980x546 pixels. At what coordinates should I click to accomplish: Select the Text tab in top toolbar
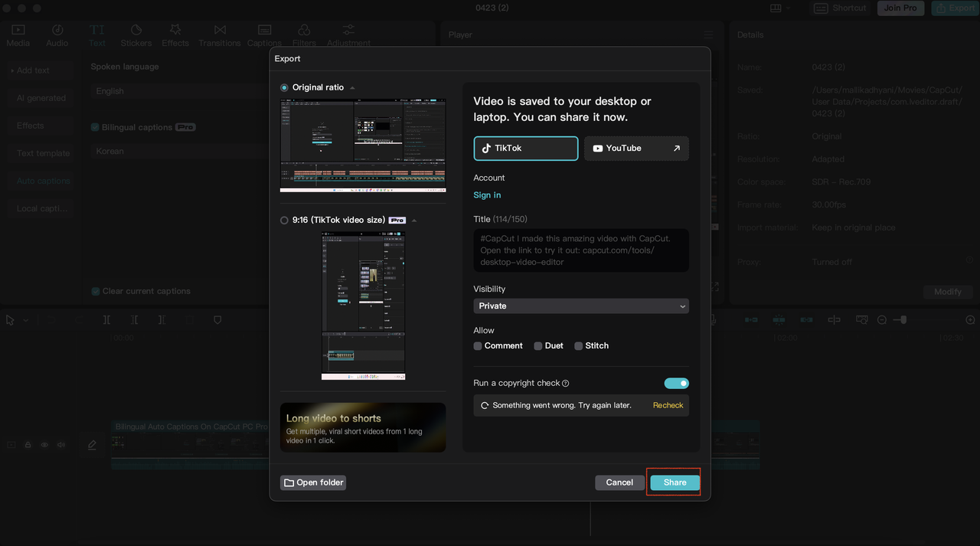[97, 35]
